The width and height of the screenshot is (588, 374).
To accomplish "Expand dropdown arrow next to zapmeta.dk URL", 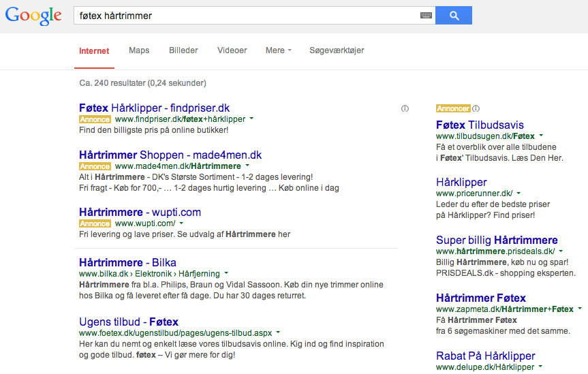I will (x=580, y=309).
